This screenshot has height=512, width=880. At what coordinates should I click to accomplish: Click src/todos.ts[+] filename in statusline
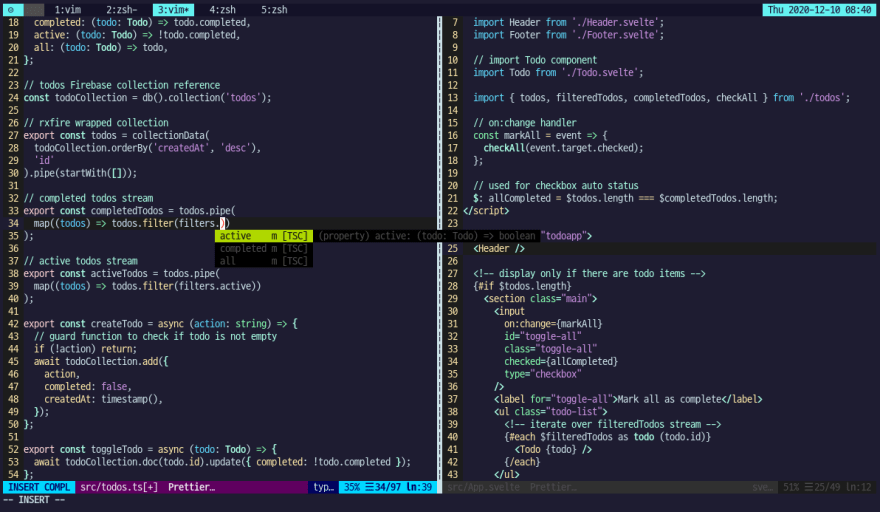(119, 487)
